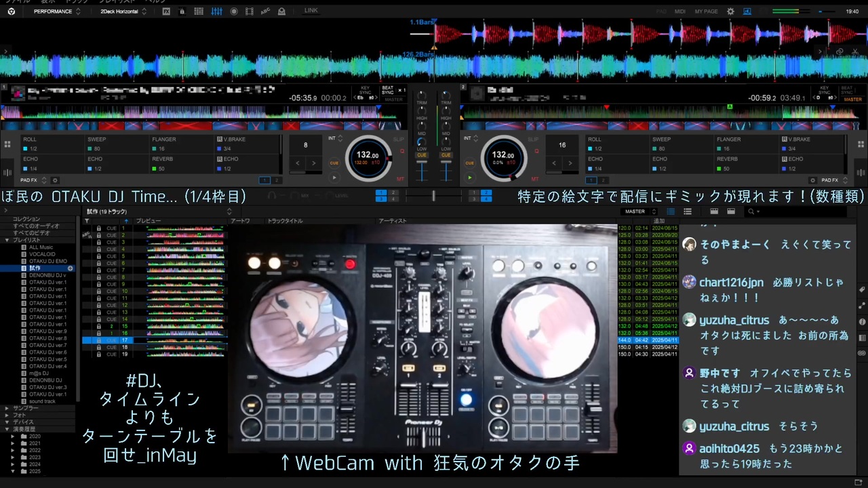
Task: Open the video panel icon
Action: [x=250, y=12]
